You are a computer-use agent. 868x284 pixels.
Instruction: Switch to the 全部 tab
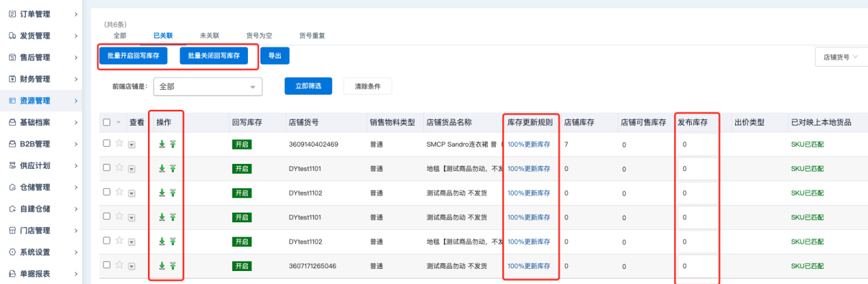(x=120, y=35)
